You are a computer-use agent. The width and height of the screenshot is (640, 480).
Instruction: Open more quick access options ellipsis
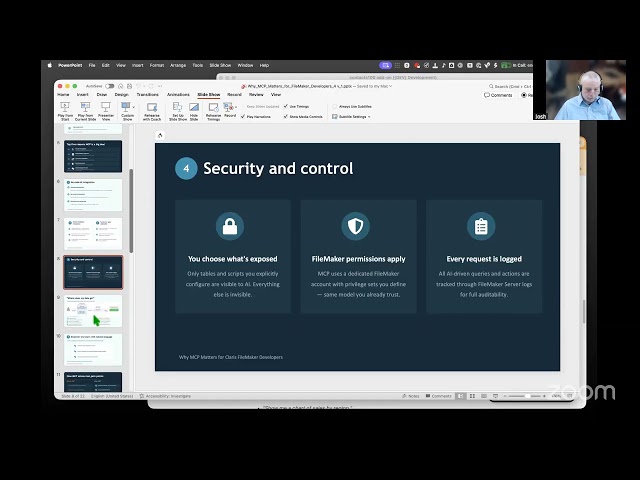tap(160, 86)
